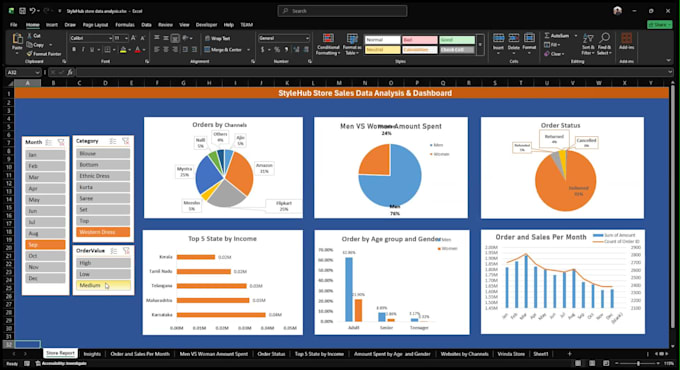Toggle multi-select on Month slicer

49,142
